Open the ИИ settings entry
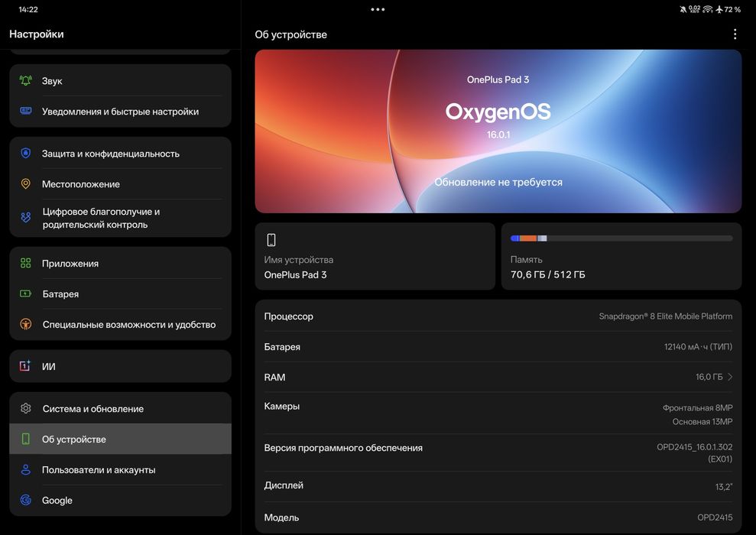Viewport: 756px width, 535px height. (121, 366)
